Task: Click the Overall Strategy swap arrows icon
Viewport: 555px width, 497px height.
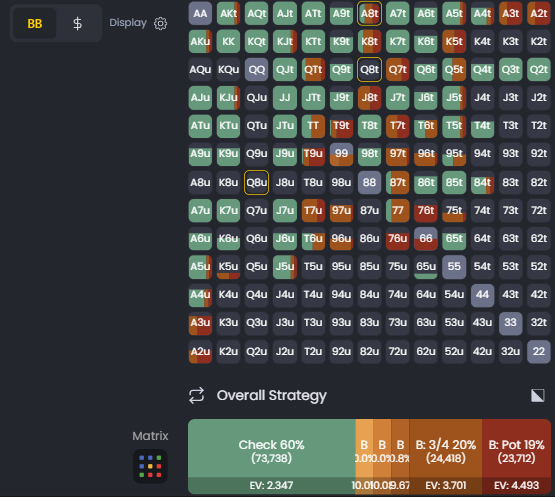Action: [196, 395]
